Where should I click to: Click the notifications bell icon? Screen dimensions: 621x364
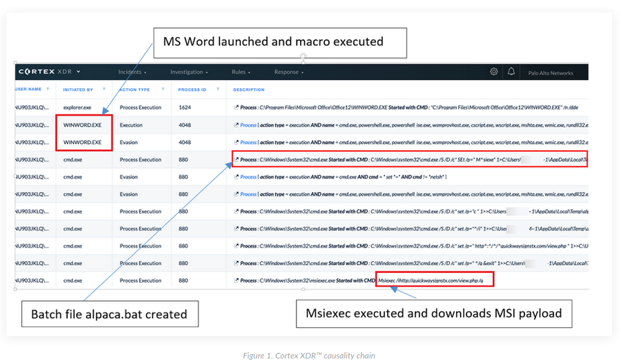[x=512, y=72]
